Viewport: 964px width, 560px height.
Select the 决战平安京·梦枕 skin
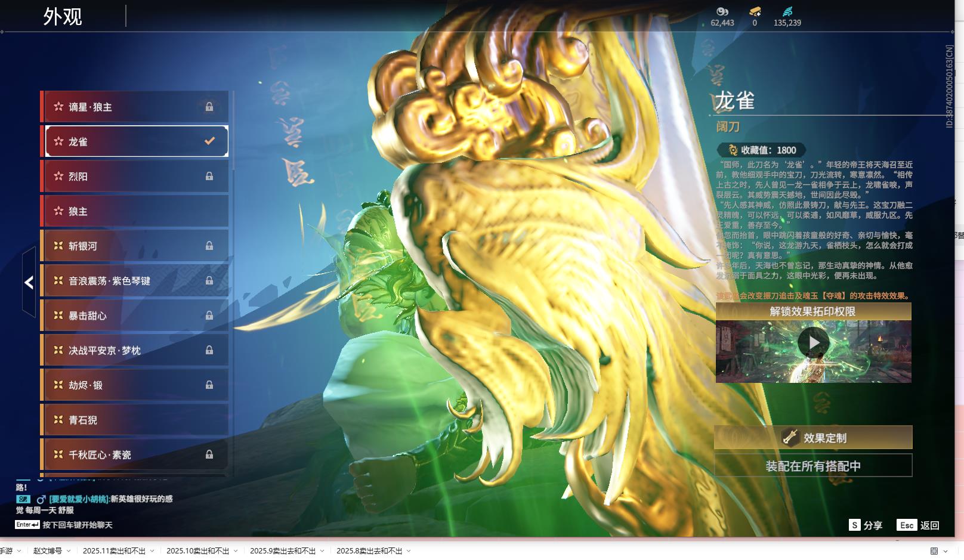[135, 350]
